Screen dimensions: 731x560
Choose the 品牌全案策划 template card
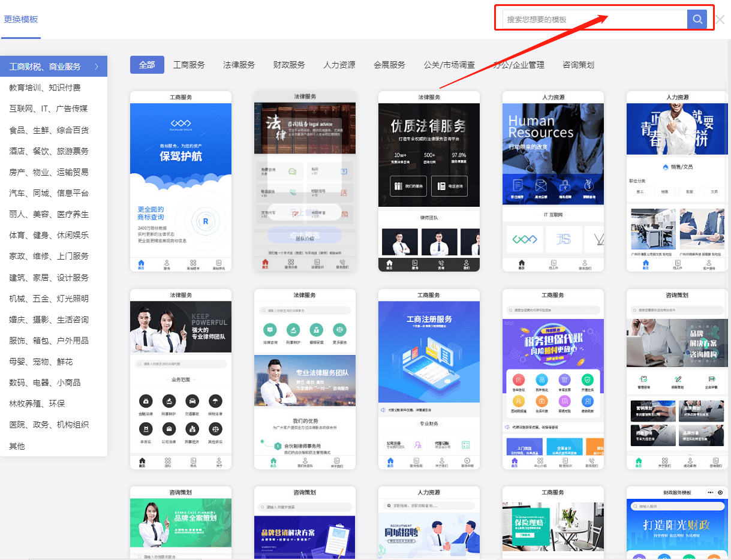(x=181, y=523)
